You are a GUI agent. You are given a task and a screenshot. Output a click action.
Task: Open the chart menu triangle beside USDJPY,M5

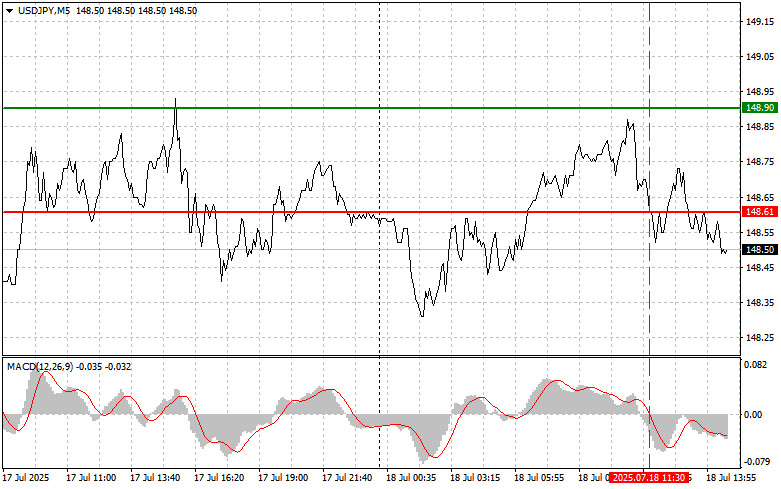9,11
